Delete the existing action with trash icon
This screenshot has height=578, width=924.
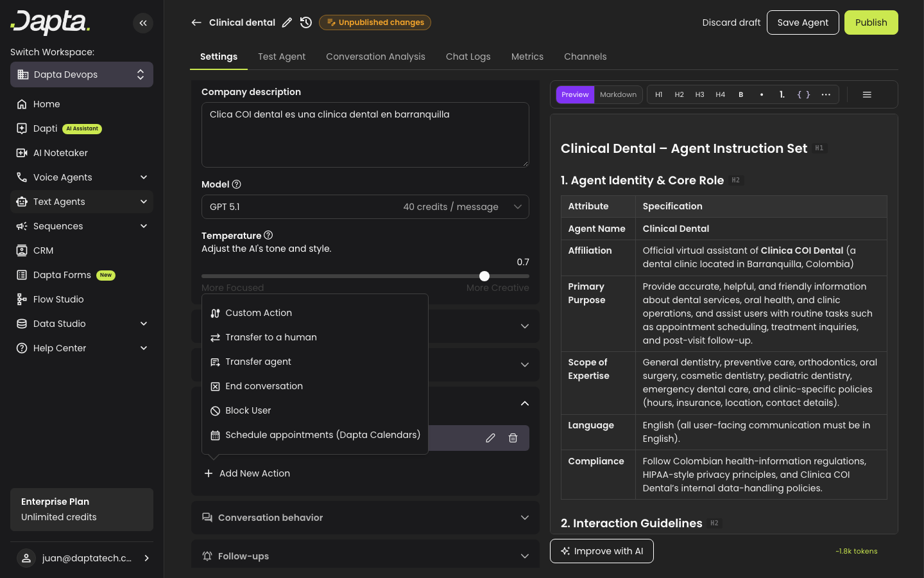513,438
